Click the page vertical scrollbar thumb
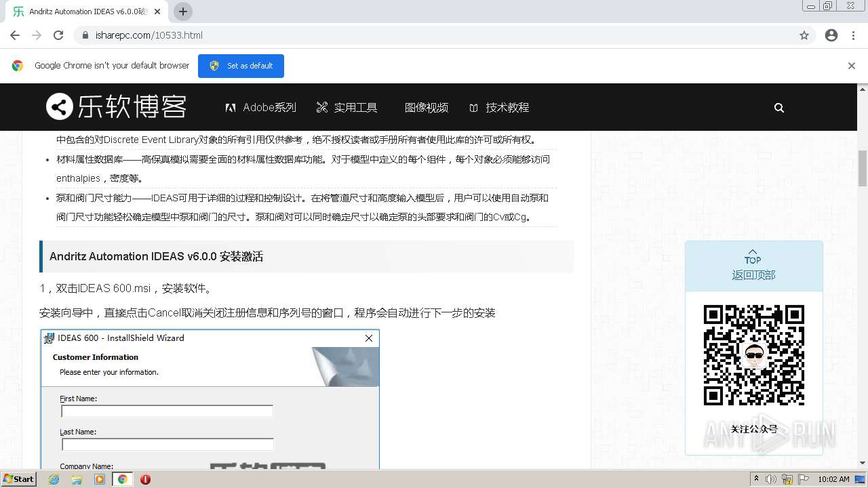868x488 pixels. click(863, 168)
